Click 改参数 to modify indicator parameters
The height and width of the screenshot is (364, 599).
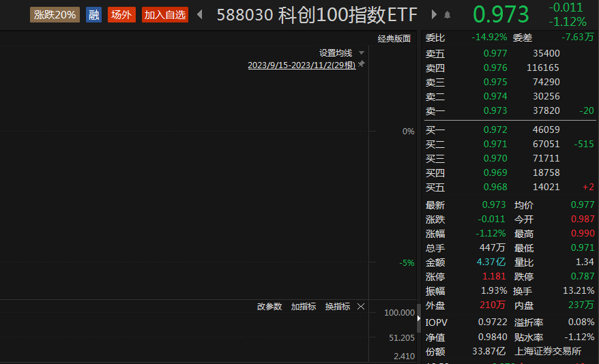coord(269,306)
